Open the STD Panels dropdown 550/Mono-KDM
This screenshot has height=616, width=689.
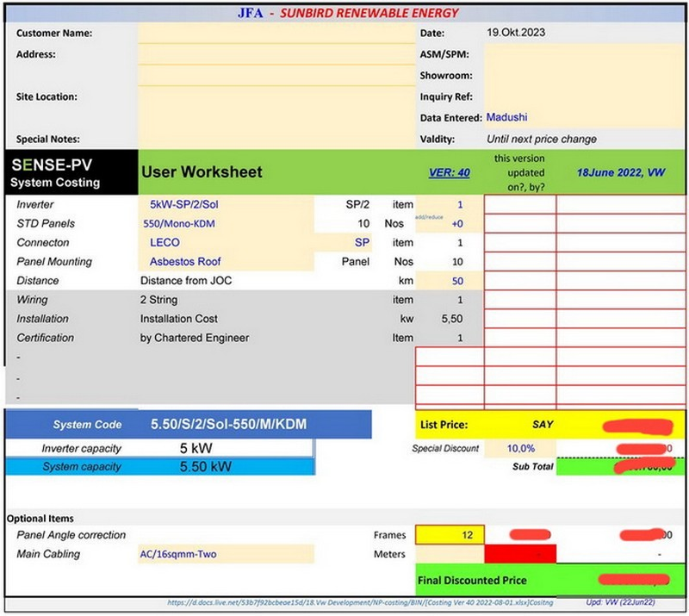tap(226, 223)
